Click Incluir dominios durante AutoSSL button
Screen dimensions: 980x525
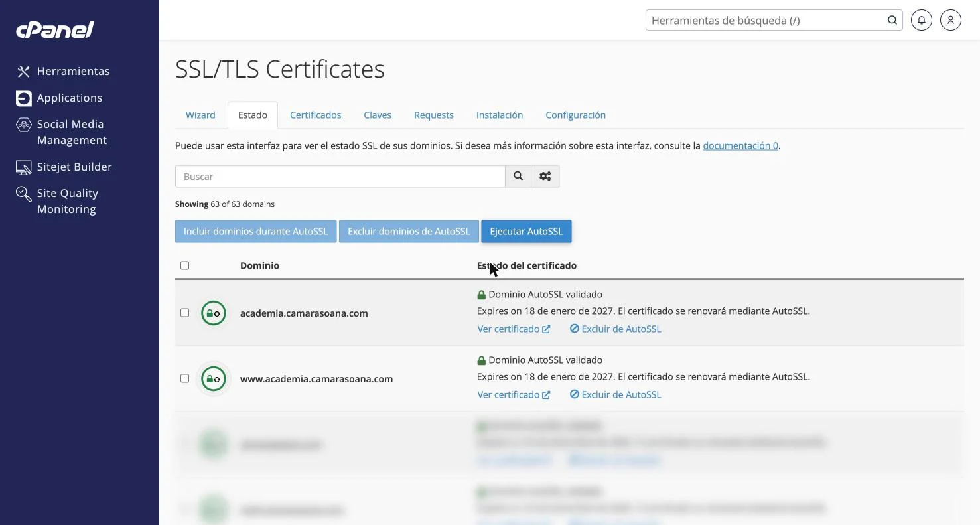pos(256,232)
